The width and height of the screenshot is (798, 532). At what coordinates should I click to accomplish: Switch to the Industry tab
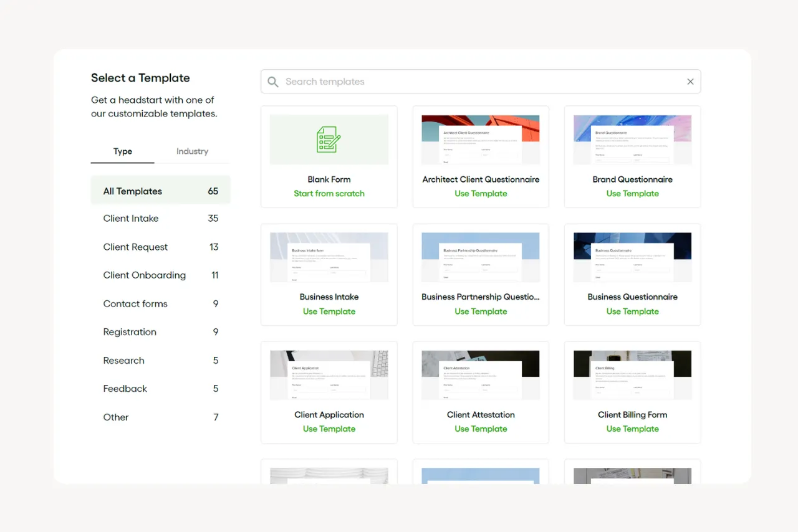pos(192,151)
